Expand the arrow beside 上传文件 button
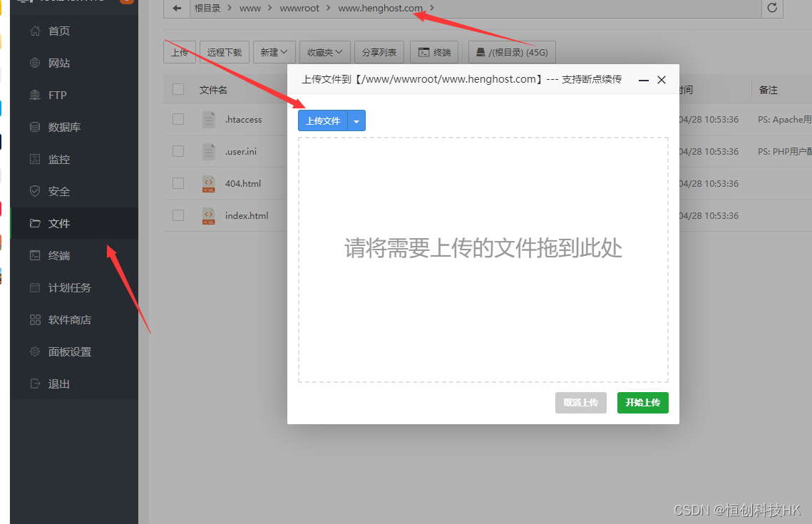 356,121
